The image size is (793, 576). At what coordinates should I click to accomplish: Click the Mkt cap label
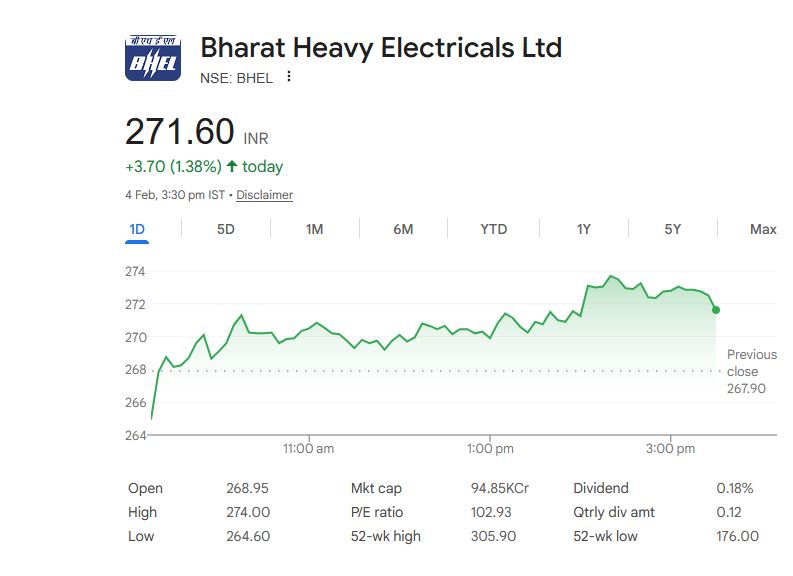(x=375, y=488)
